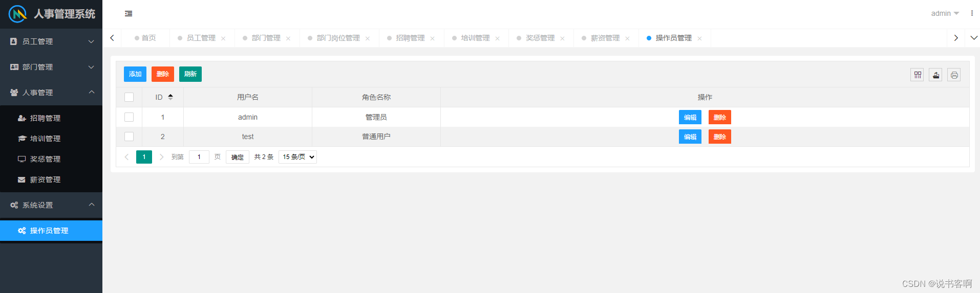980x293 pixels.
Task: Expand the 员工管理 sidebar menu
Action: 51,41
